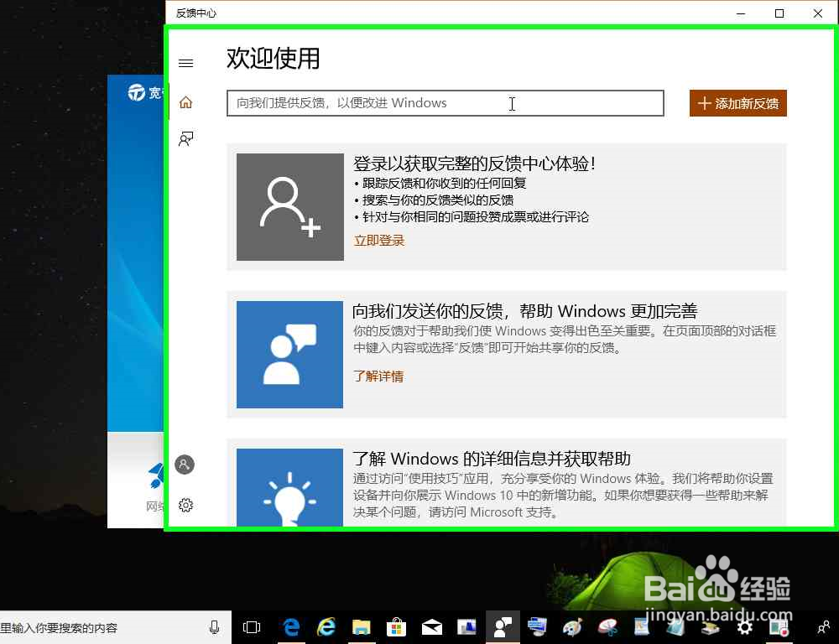Open Feedback Hub settings via gear icon

(x=185, y=505)
